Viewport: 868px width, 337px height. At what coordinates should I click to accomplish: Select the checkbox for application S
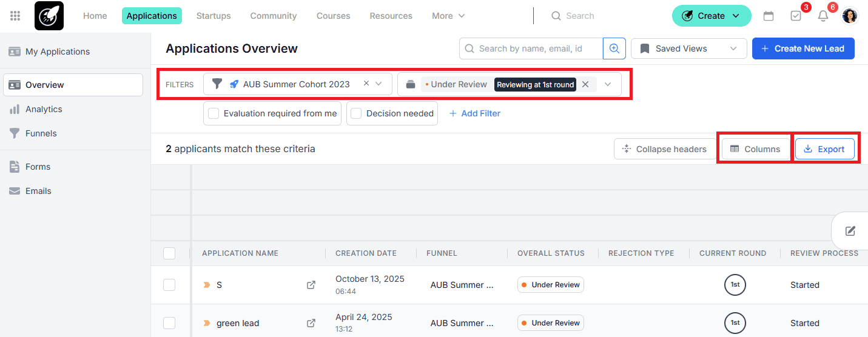(169, 285)
